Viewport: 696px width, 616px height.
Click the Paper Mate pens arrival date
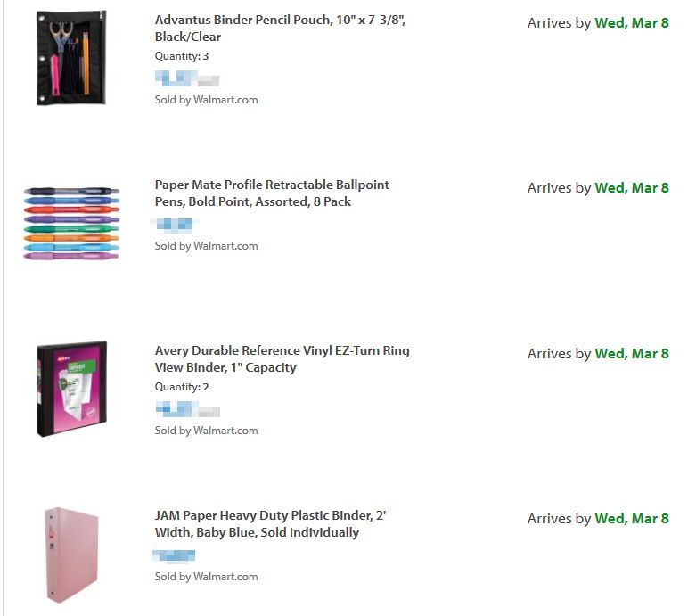pos(598,188)
